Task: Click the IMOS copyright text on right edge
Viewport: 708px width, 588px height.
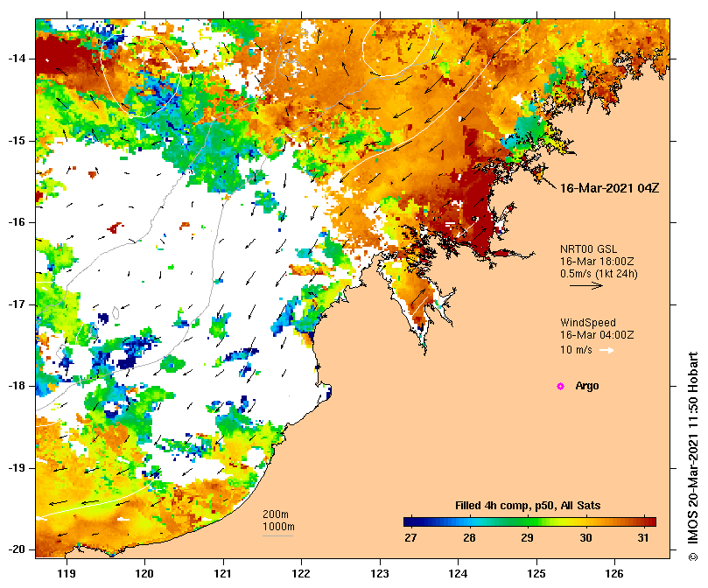Action: [x=693, y=456]
